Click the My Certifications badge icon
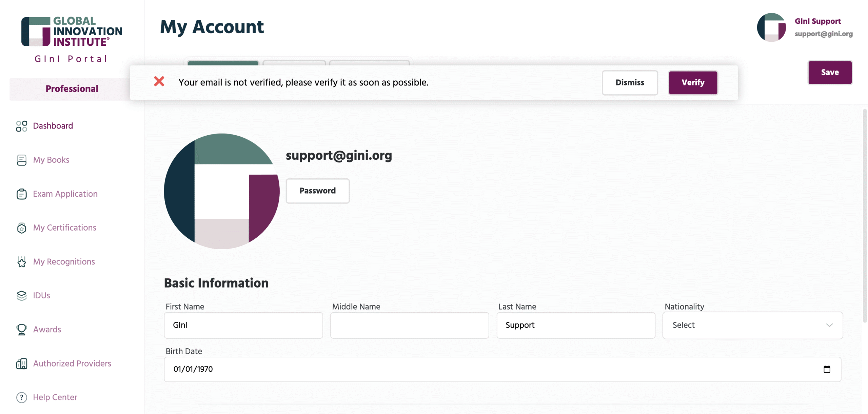Viewport: 868px width, 414px height. tap(22, 228)
